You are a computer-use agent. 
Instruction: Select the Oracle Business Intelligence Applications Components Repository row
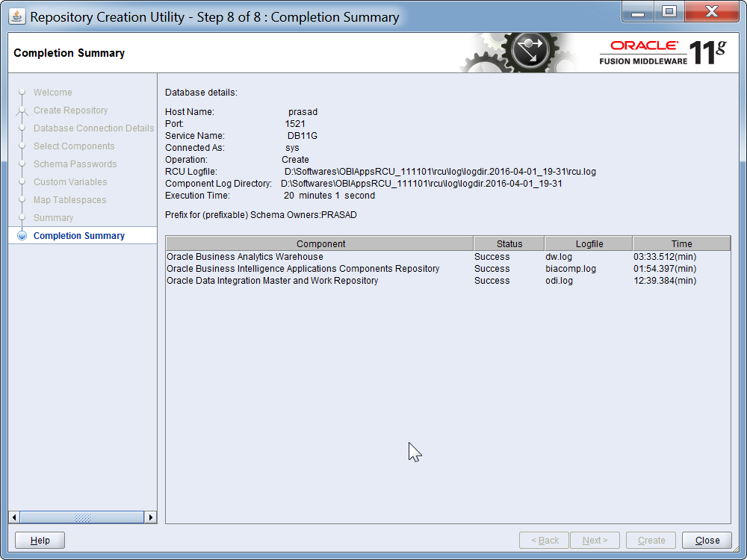447,269
